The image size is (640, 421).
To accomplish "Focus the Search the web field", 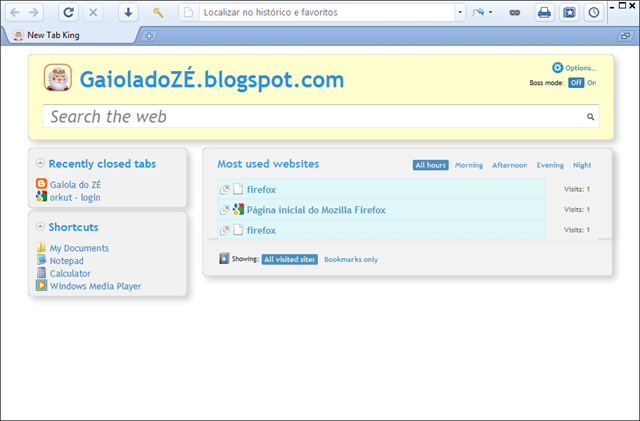I will (321, 116).
